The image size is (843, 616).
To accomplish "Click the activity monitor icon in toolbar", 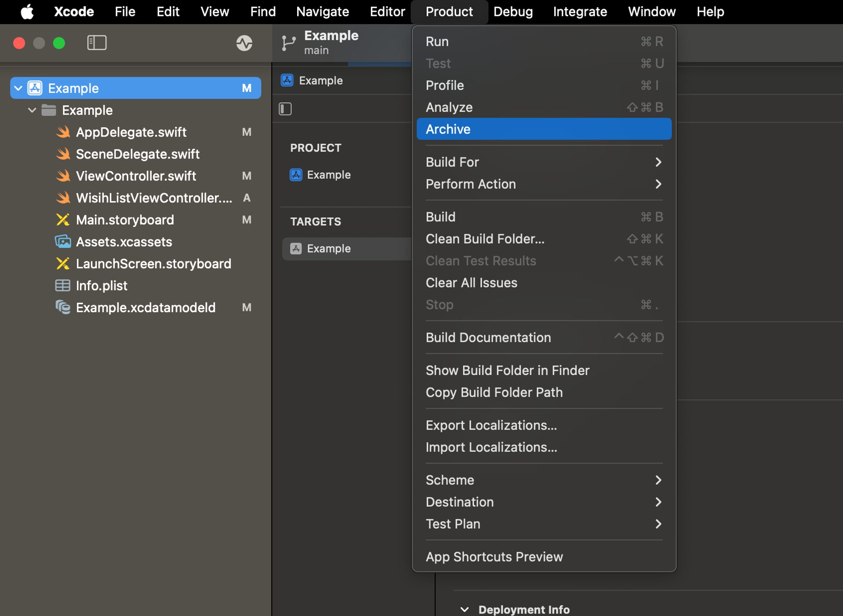I will [244, 43].
